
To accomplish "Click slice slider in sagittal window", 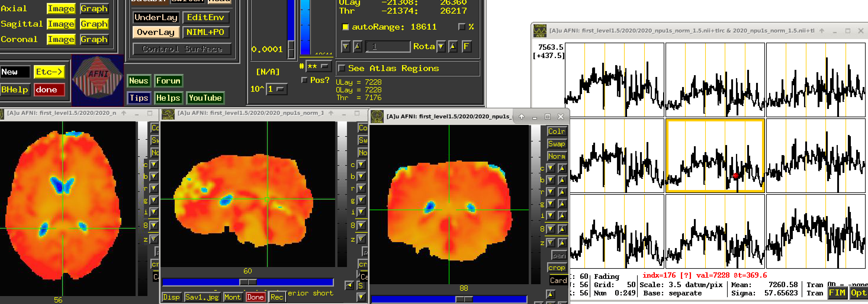I will point(248,282).
